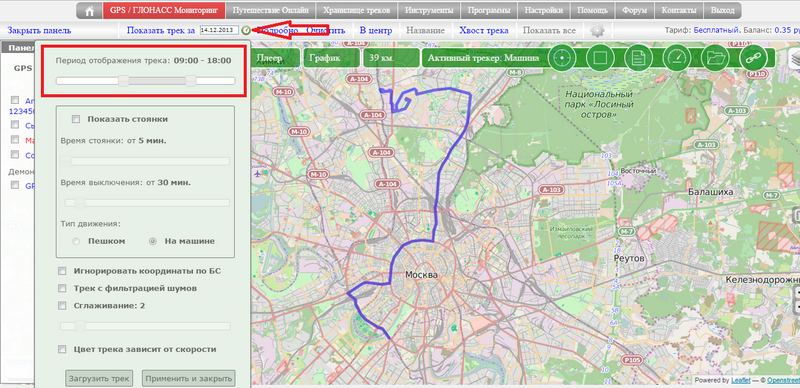800x388 pixels.
Task: Click the Загрузить трек button
Action: (x=99, y=378)
